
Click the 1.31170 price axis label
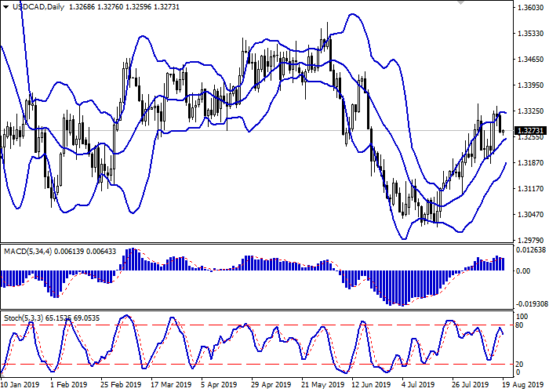[529, 189]
